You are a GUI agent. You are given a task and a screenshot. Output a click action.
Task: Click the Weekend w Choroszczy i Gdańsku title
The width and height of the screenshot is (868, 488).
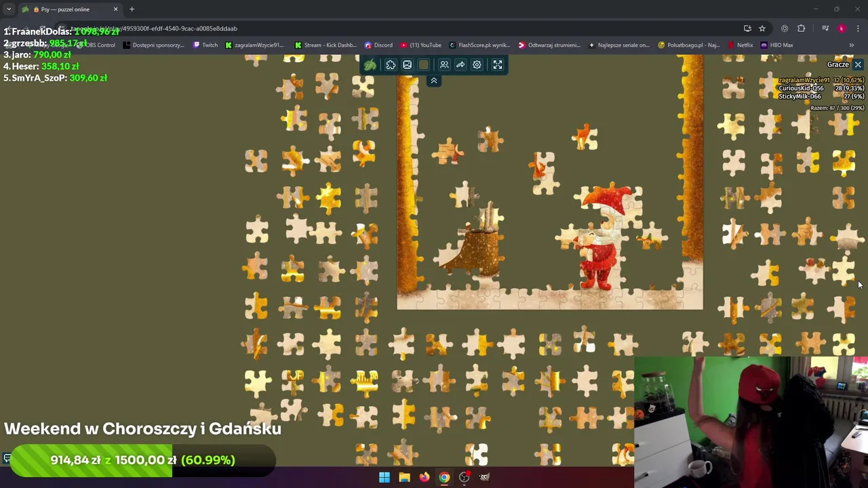(x=142, y=428)
